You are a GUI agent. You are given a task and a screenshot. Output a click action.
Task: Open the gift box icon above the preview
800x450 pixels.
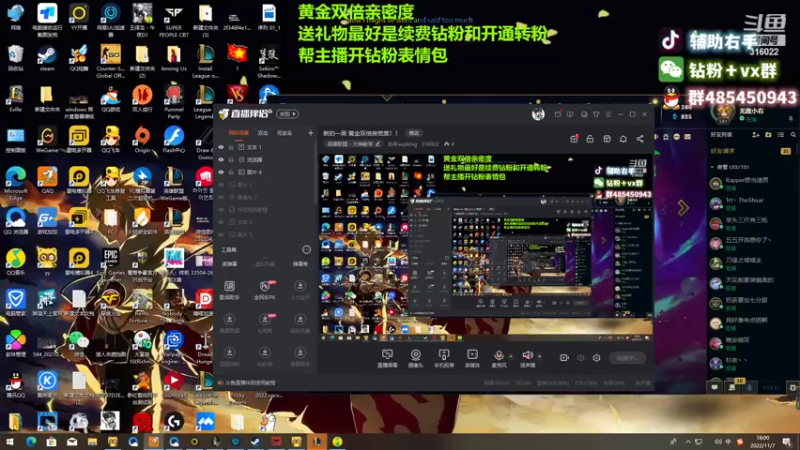click(573, 139)
